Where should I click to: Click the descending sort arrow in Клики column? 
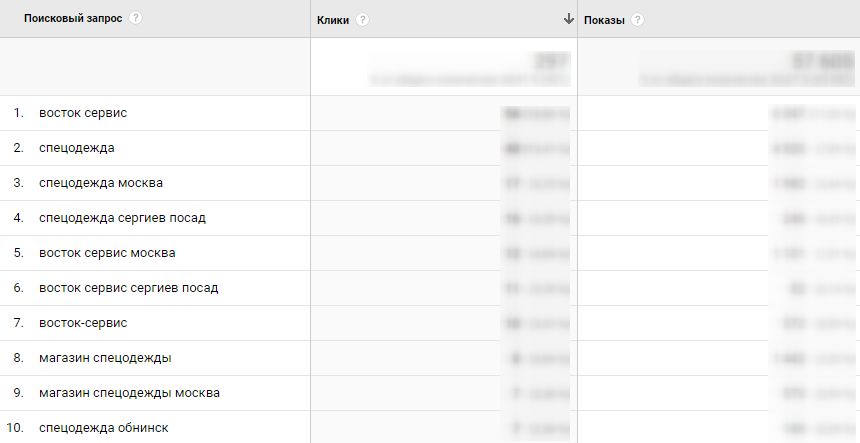[x=569, y=19]
